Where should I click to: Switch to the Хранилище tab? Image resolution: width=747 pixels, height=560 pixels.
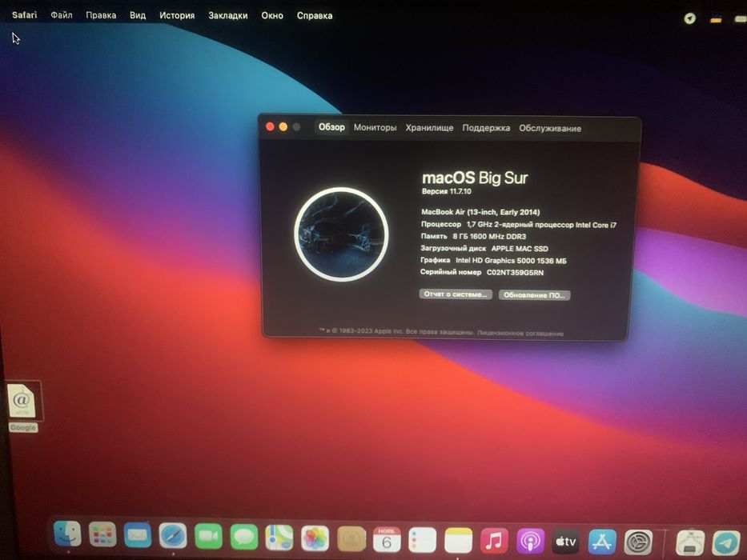point(429,128)
